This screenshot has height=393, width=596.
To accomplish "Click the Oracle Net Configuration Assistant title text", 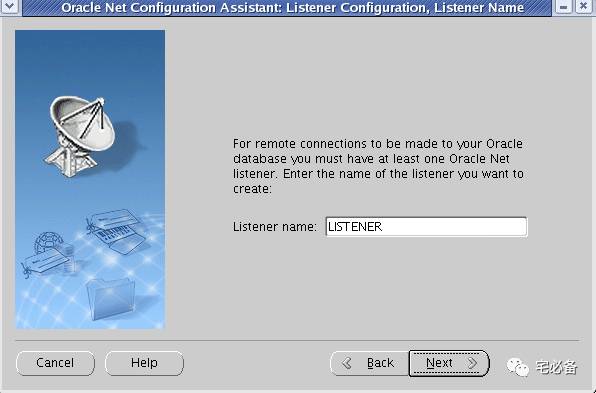I will point(293,7).
